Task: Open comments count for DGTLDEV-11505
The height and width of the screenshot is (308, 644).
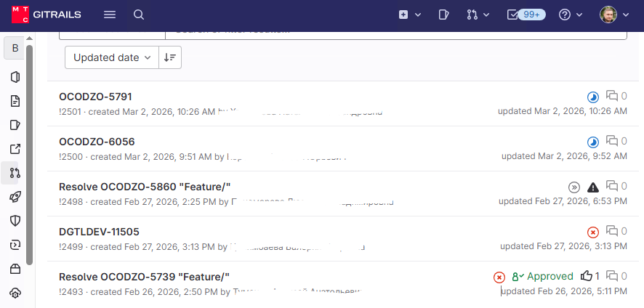Action: coord(616,231)
